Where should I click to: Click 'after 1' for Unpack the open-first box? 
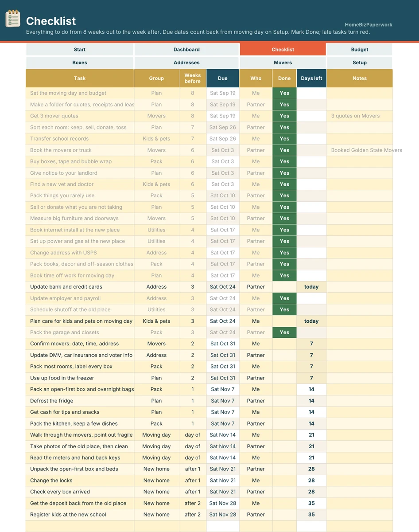coord(193,469)
